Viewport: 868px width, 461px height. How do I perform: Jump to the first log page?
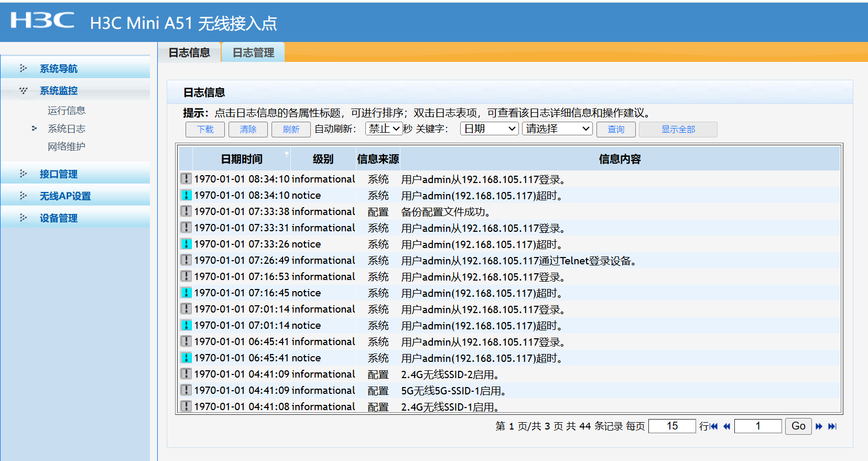713,426
